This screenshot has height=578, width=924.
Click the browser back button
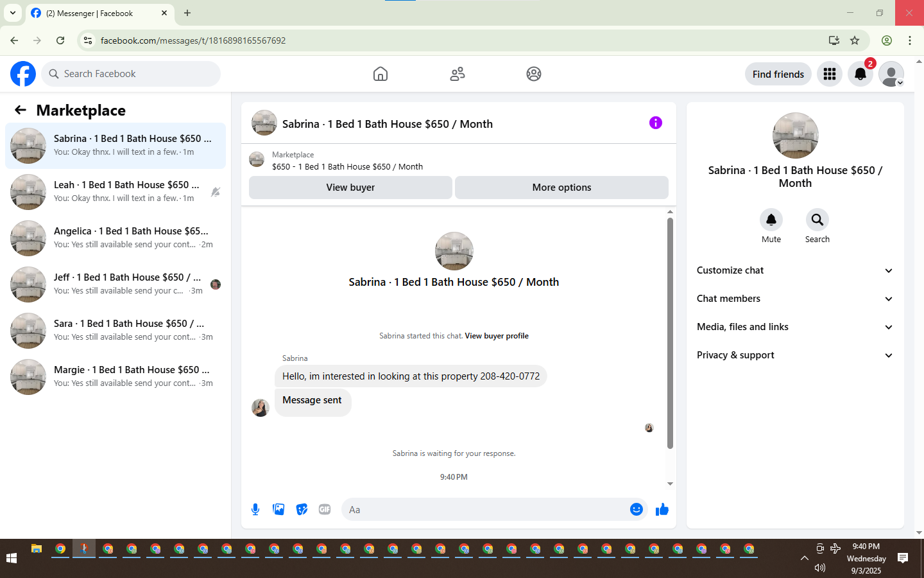coord(14,40)
